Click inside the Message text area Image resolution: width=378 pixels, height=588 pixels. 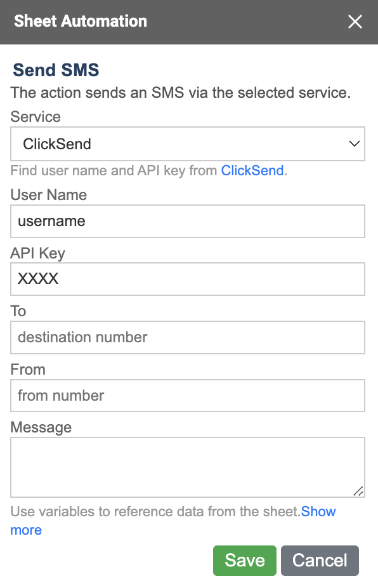[188, 467]
